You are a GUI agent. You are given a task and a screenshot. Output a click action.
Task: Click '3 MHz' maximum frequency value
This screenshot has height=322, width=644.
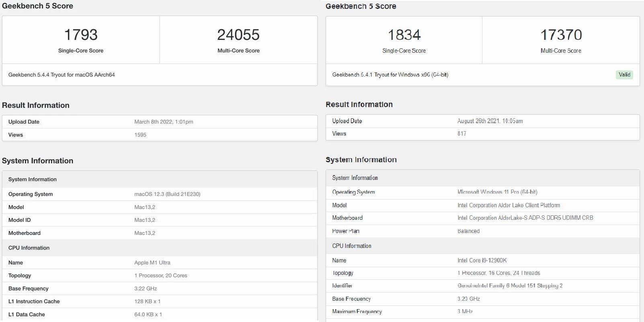465,312
